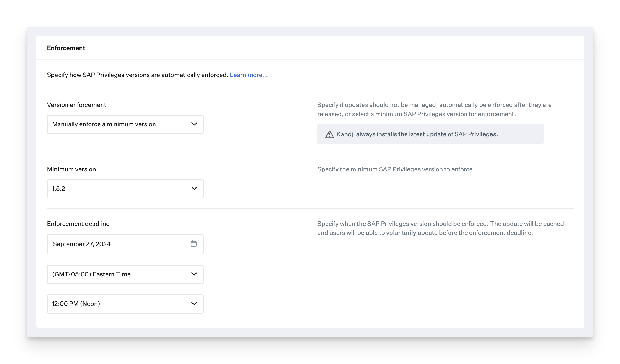Click the chevron on Version enforcement dropdown
This screenshot has width=620, height=364.
(x=194, y=124)
